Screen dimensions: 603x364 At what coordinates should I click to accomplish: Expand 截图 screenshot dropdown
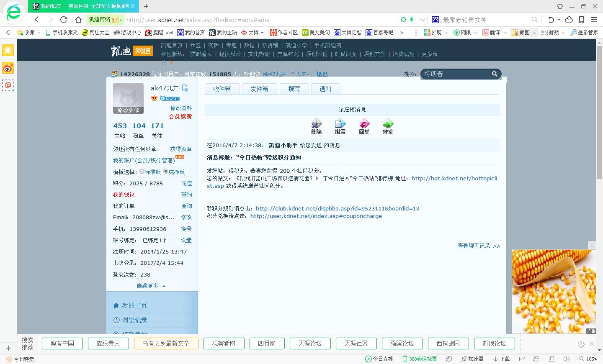(534, 33)
